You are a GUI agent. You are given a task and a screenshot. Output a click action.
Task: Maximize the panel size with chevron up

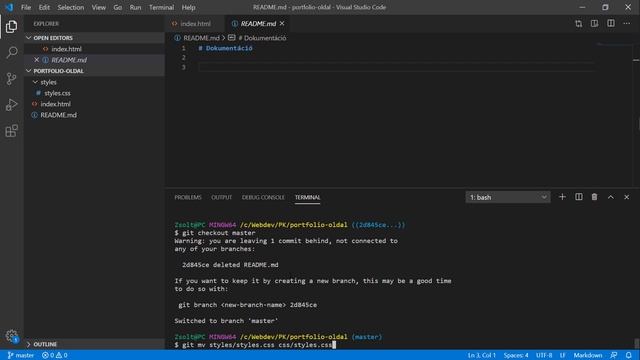coord(611,197)
